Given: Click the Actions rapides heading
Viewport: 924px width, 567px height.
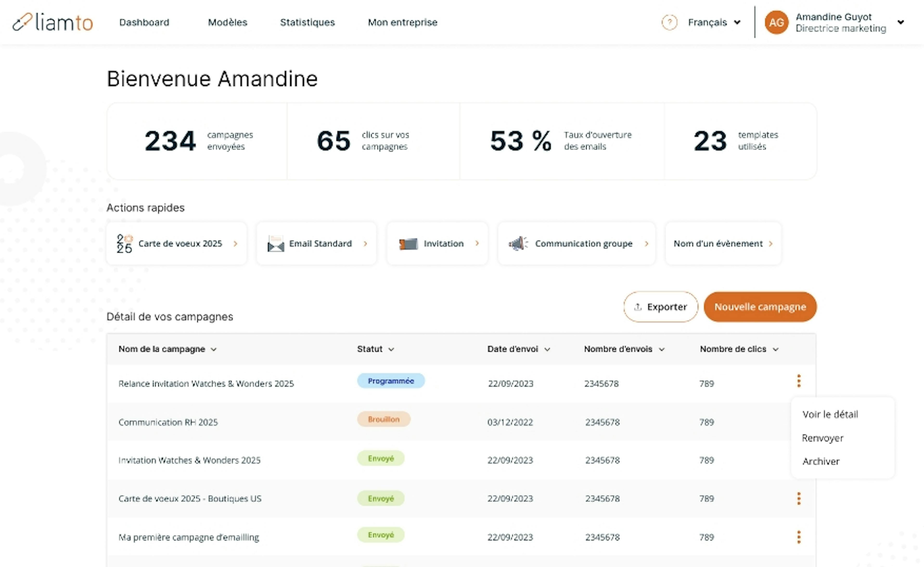Looking at the screenshot, I should tap(146, 208).
